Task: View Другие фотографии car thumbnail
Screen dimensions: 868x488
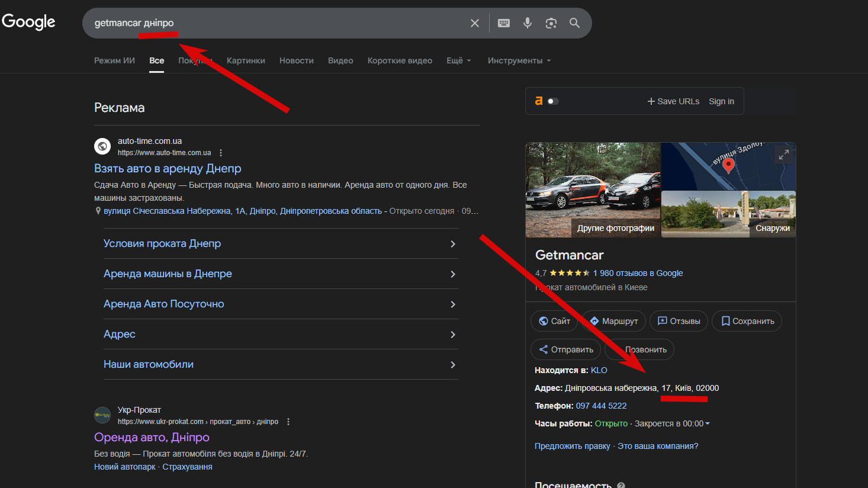Action: 593,190
